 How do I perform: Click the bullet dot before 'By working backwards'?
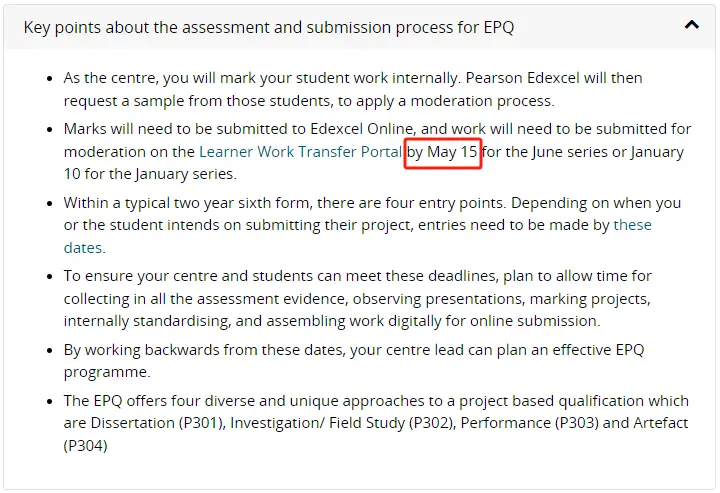(x=50, y=351)
